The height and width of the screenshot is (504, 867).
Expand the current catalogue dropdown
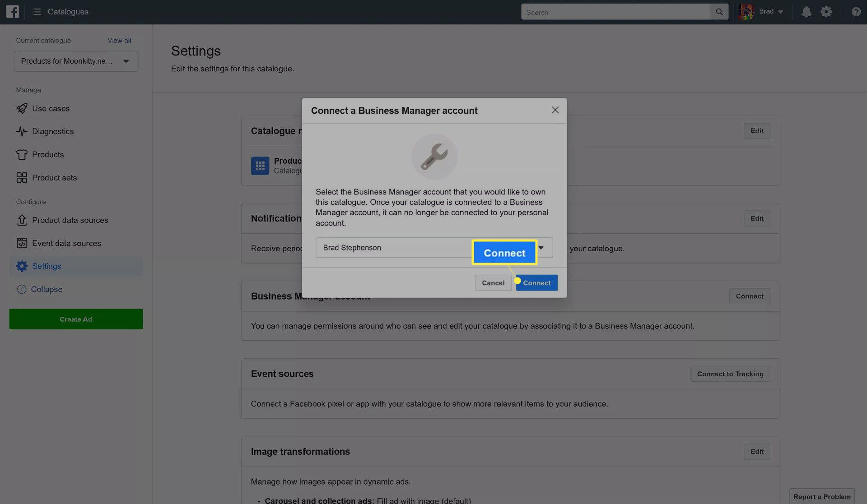click(126, 60)
